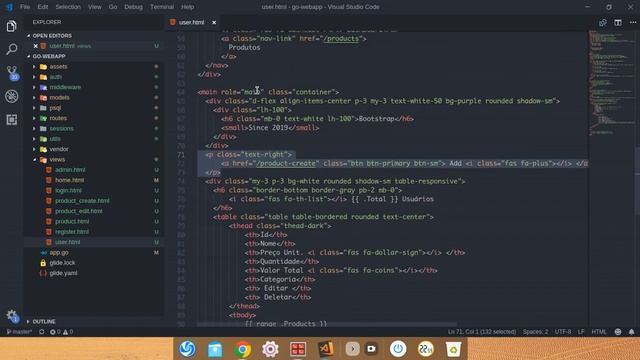This screenshot has height=360, width=640.
Task: Open product_edit.html file
Action: tap(79, 211)
